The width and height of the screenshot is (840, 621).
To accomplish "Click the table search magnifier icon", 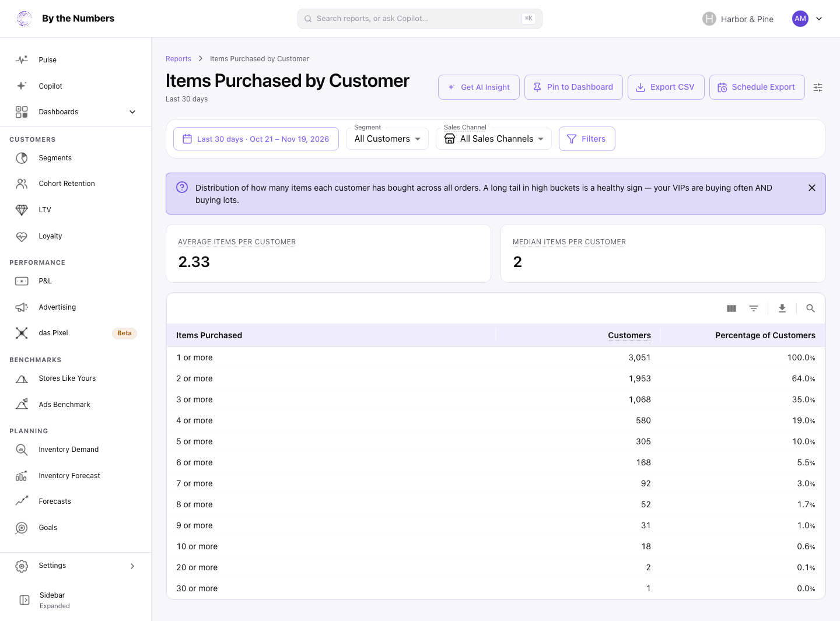I will click(810, 308).
